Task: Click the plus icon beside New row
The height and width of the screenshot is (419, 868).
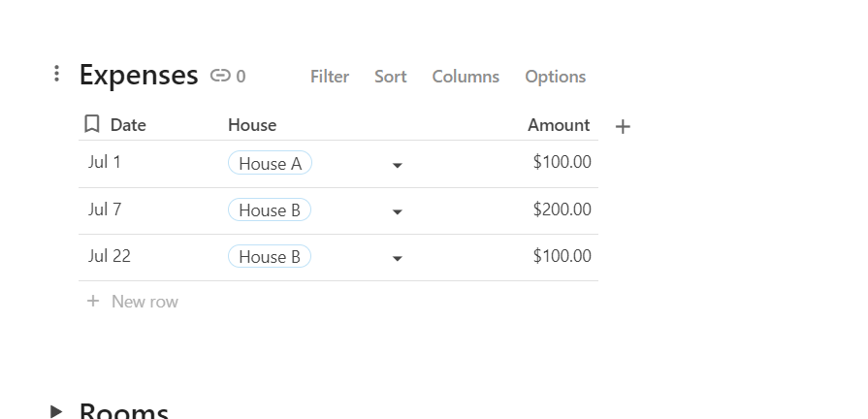Action: coord(93,302)
